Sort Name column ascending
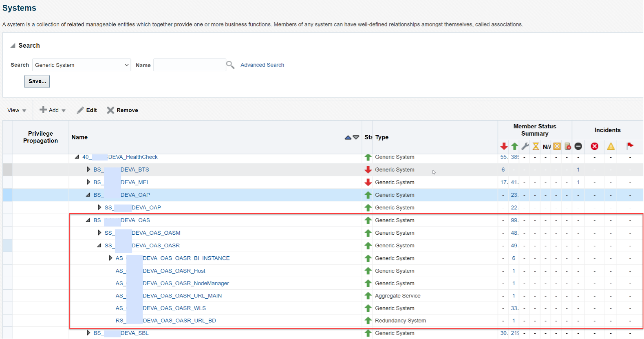 click(348, 138)
